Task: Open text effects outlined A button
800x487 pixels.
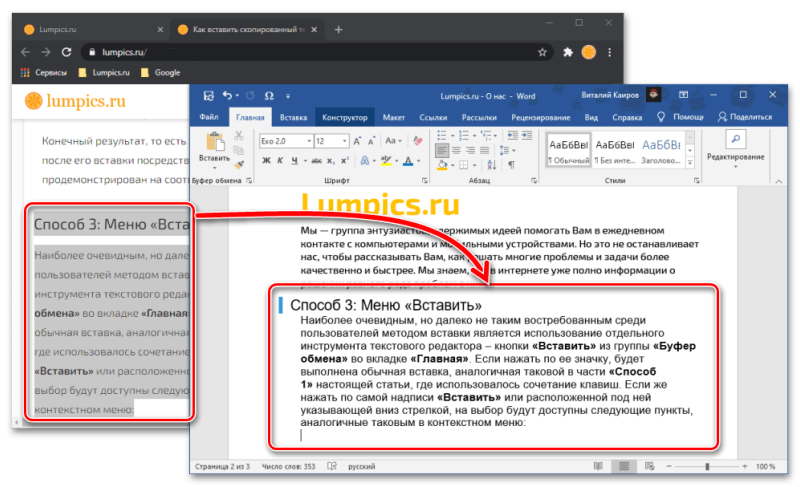Action: click(x=365, y=161)
